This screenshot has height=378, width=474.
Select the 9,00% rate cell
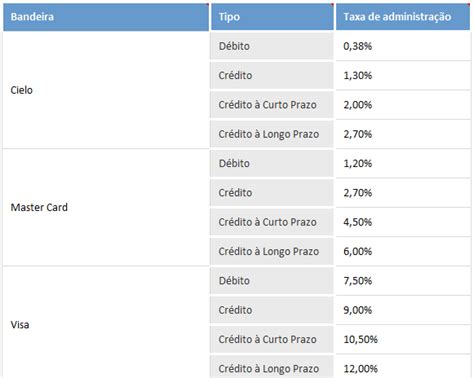(x=403, y=310)
